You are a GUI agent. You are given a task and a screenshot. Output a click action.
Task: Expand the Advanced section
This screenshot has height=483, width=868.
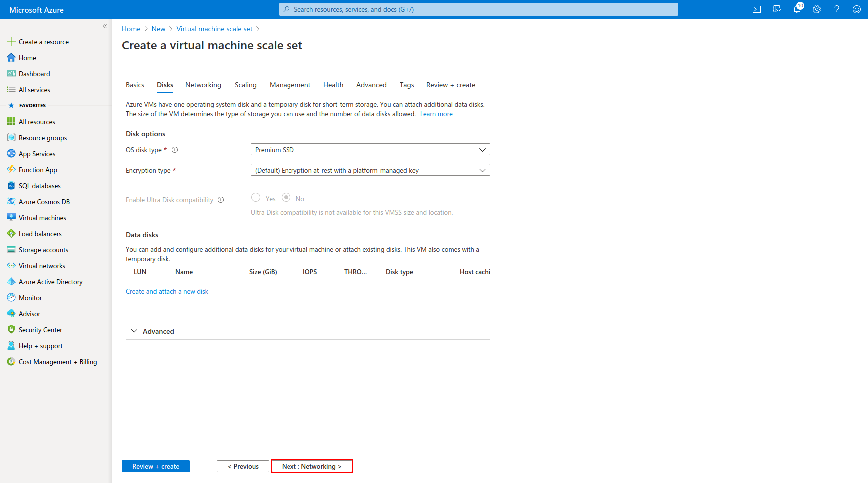click(x=308, y=331)
